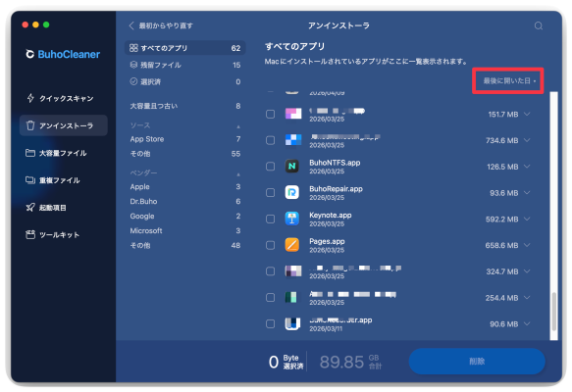Click the folder Large Files icon

30,153
